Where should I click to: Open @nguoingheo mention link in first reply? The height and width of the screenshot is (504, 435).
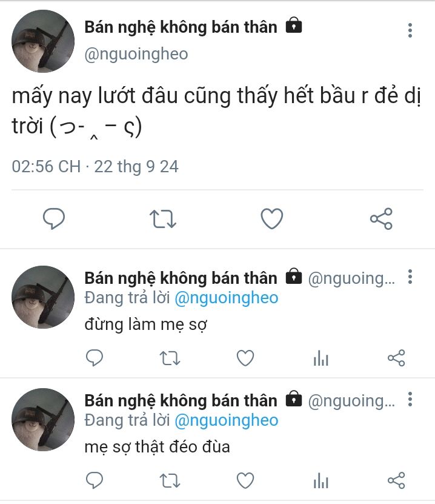click(226, 298)
